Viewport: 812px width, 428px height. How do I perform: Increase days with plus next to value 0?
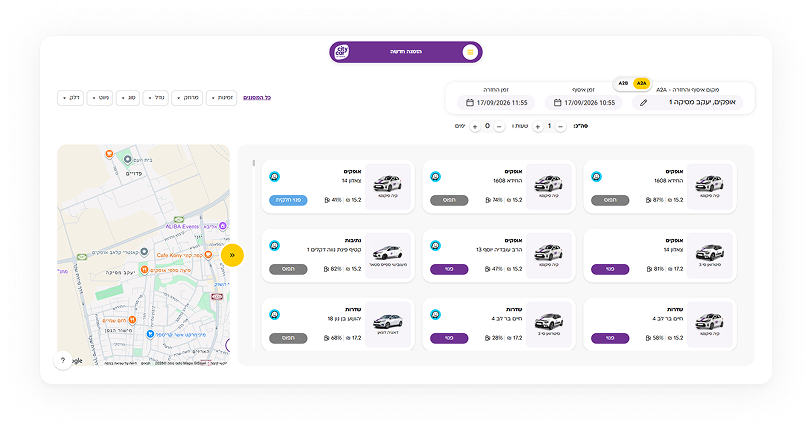[x=475, y=126]
